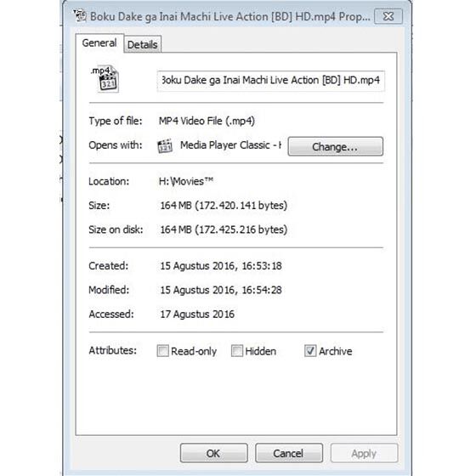476x476 pixels.
Task: Enable the Read-only attribute checkbox
Action: 162,350
